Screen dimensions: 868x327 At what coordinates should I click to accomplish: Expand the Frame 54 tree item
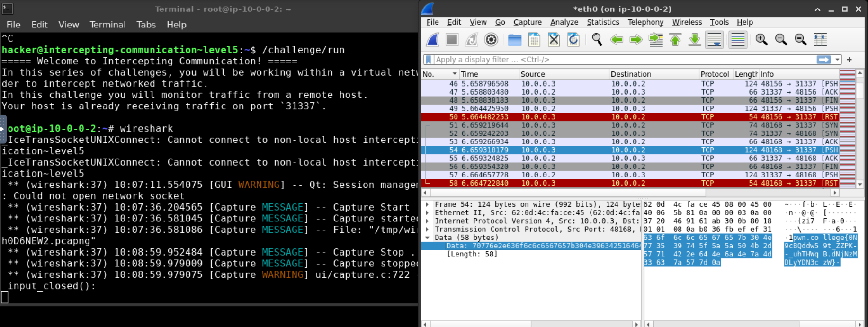click(427, 204)
